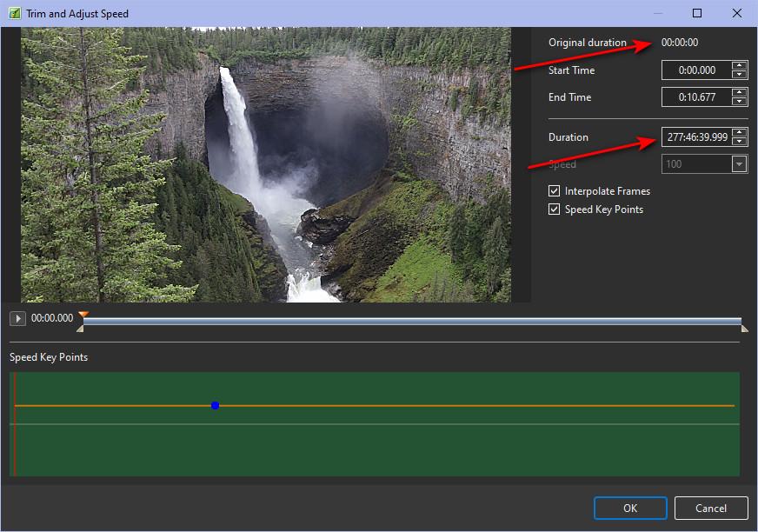Click the left trim handle on the timeline
Image resolution: width=758 pixels, height=532 pixels.
coord(81,329)
